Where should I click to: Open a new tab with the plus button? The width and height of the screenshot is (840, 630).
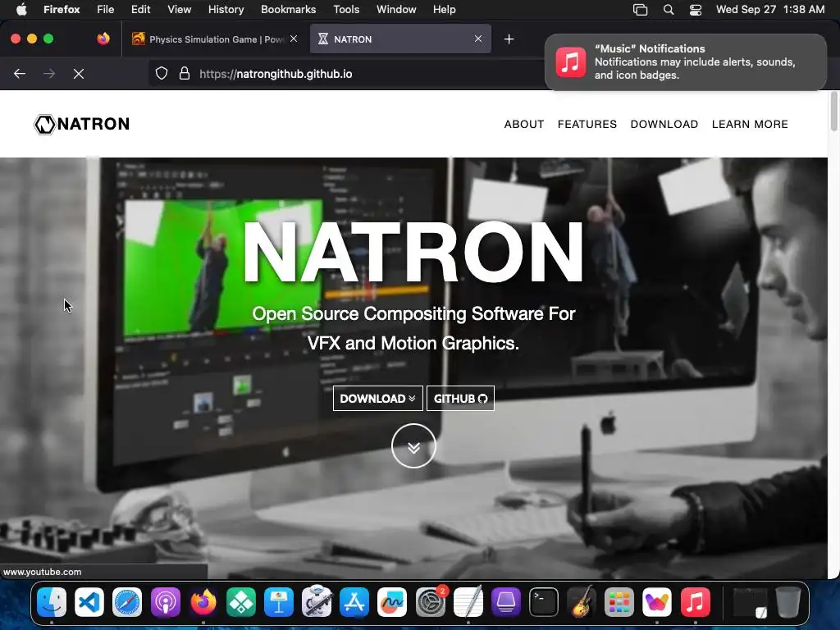coord(509,39)
